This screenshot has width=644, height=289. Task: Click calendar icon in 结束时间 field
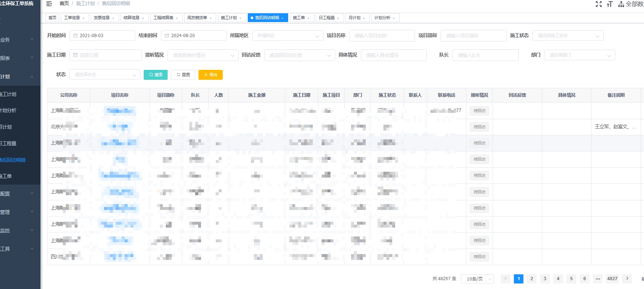tap(167, 36)
